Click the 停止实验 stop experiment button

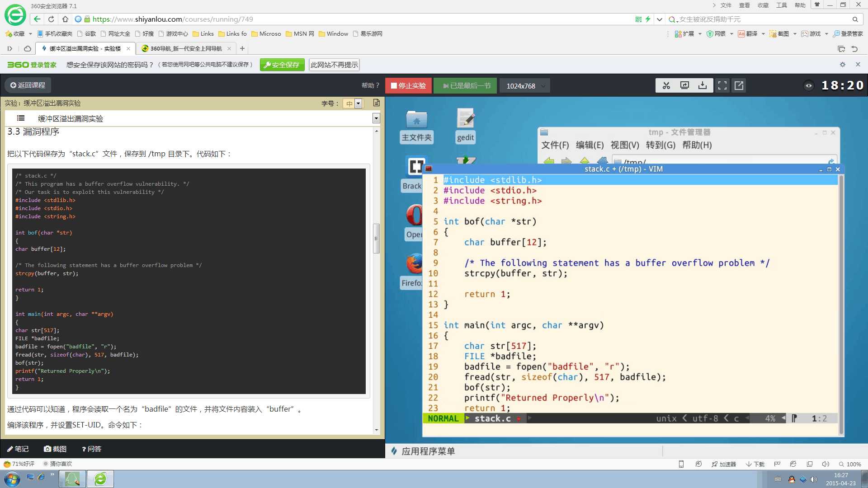[x=408, y=85]
